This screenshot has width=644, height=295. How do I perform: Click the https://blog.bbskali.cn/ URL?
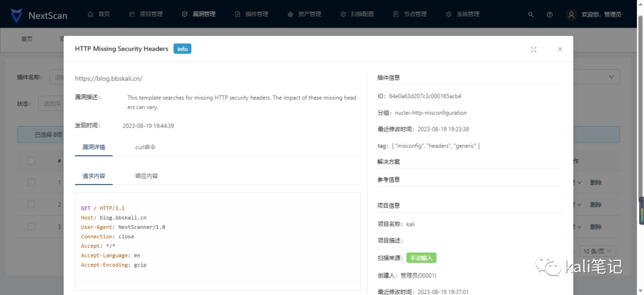coord(109,78)
